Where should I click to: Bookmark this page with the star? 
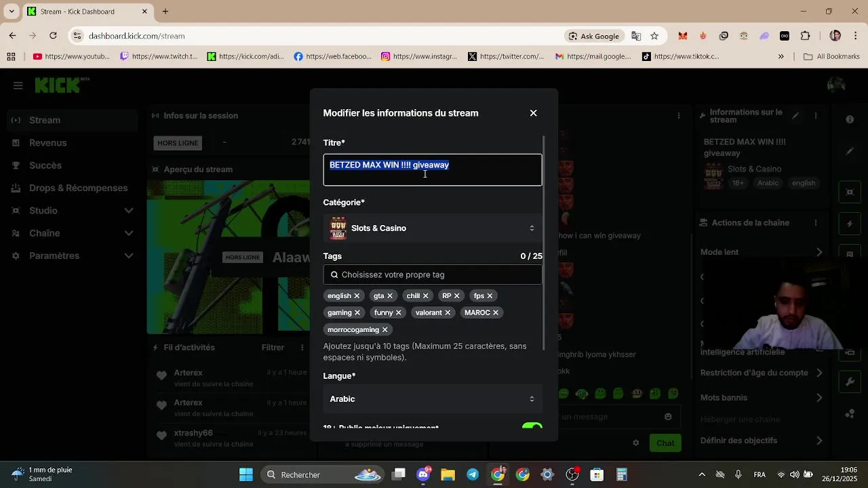[x=654, y=36]
